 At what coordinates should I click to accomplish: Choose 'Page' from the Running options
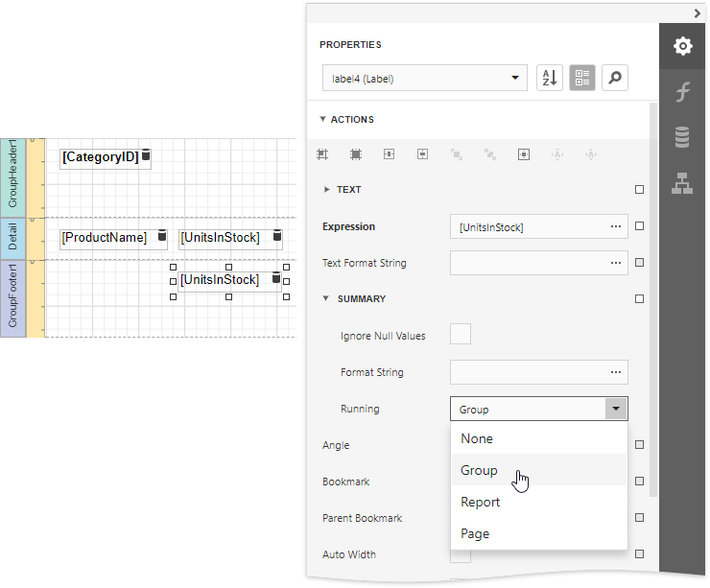[475, 533]
